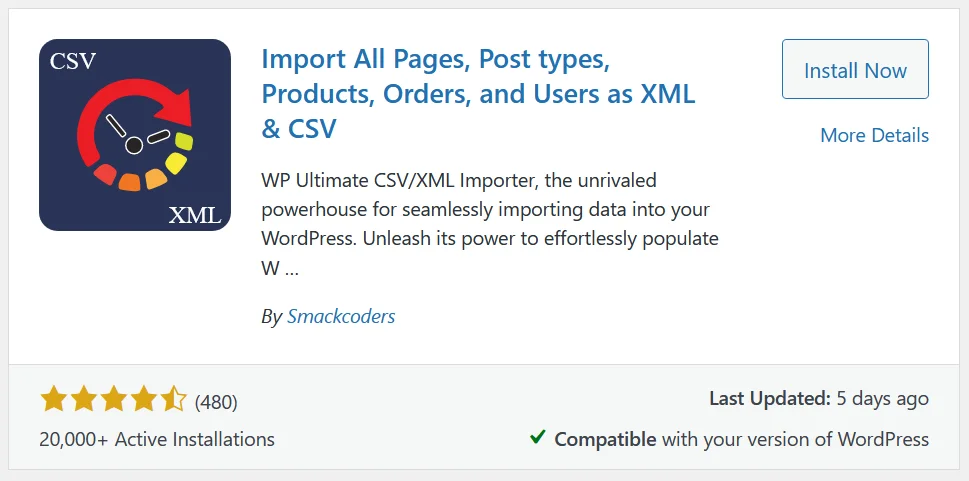
Task: Click the 20,000+ Active Installations text
Action: point(157,439)
